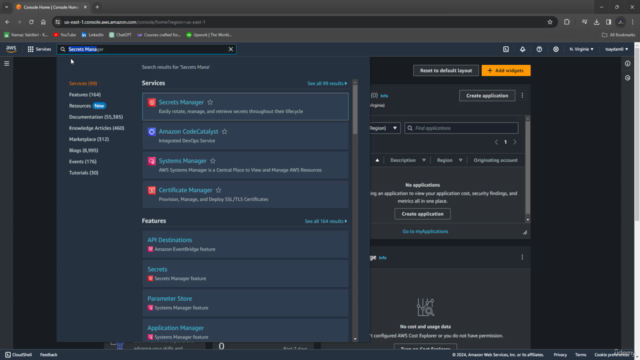This screenshot has width=640, height=360.
Task: Filter results by Tutorials (30)
Action: point(83,173)
